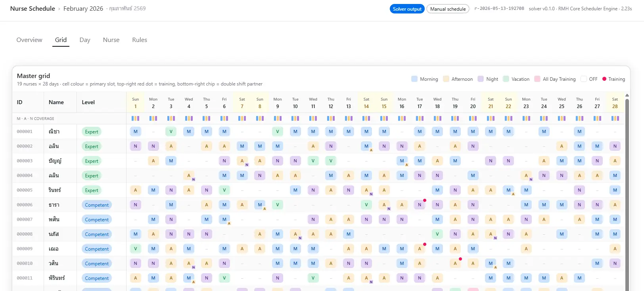Click the Morning legend swatch

pos(414,79)
